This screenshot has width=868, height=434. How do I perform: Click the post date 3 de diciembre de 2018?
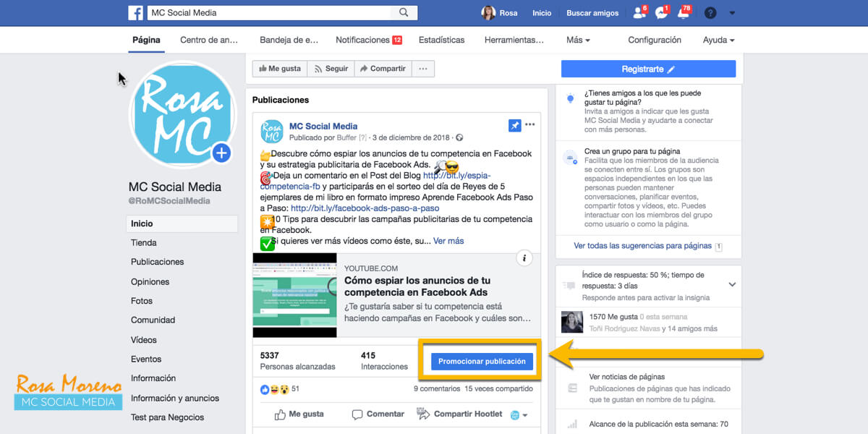pos(412,137)
